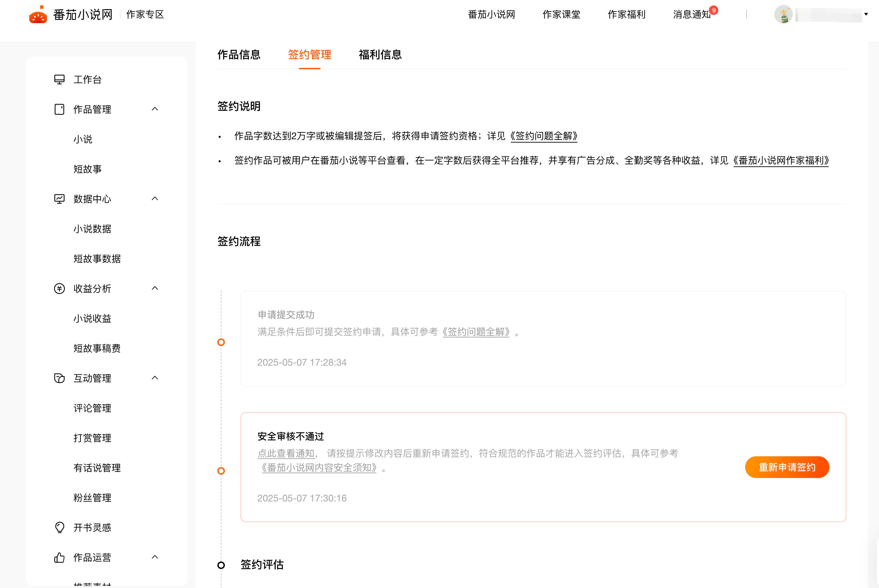Select the 签约管理 tab
879x588 pixels.
(309, 55)
